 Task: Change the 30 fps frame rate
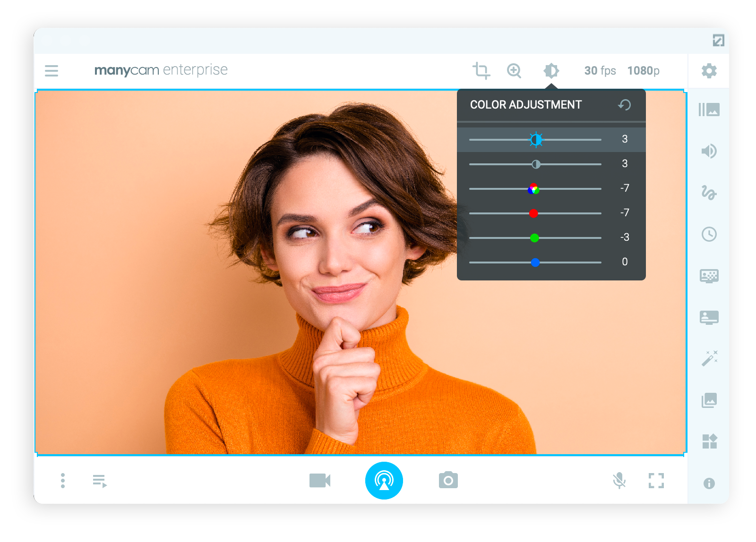click(x=600, y=71)
